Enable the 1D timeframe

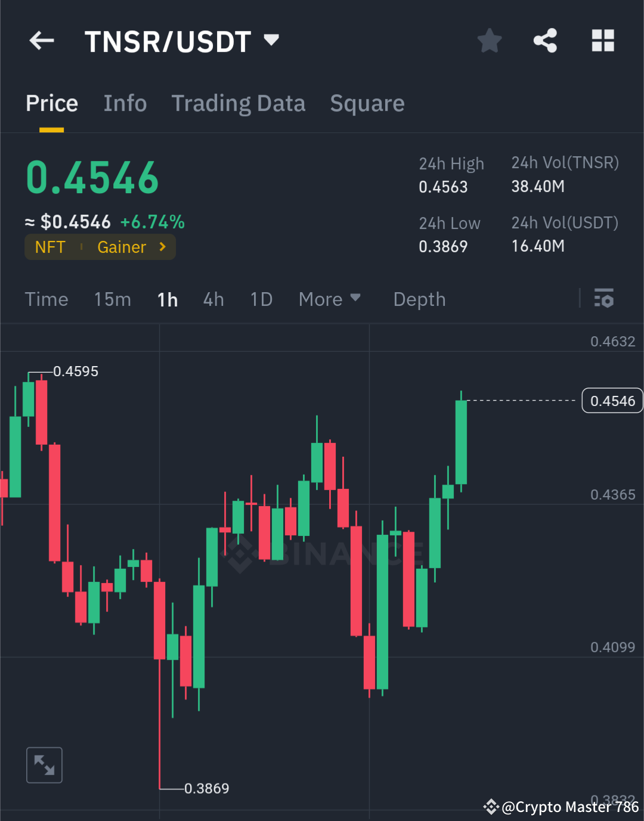(x=261, y=299)
